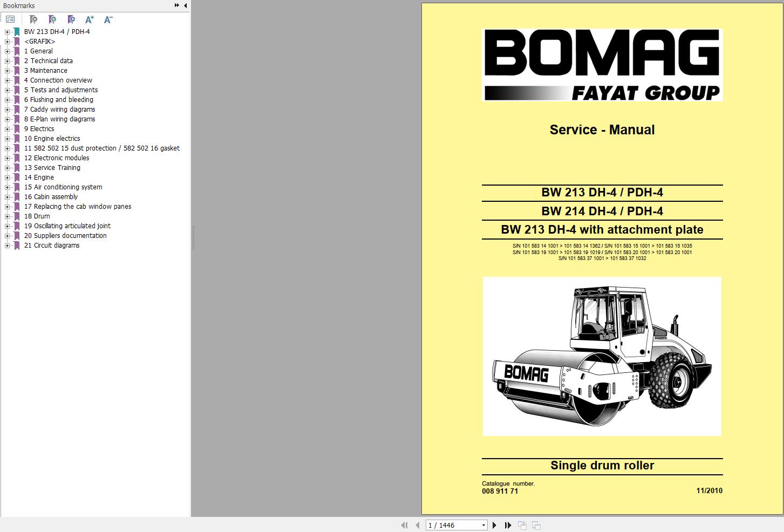The height and width of the screenshot is (532, 784).
Task: Jump to the last page
Action: click(x=507, y=524)
